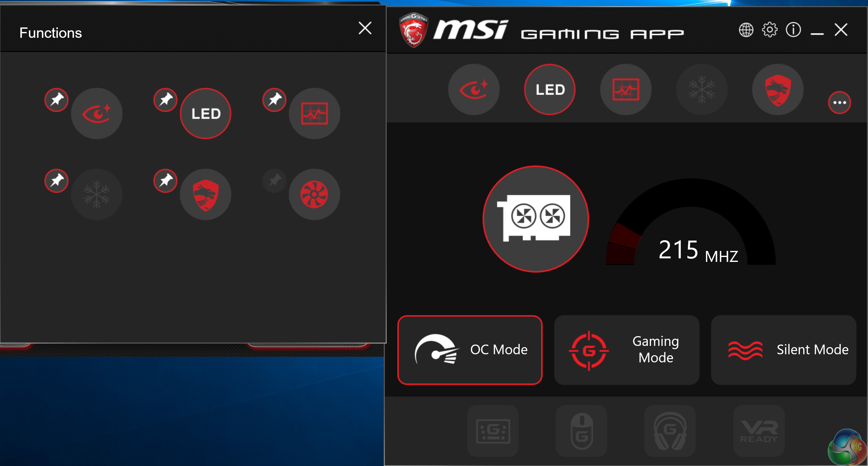The height and width of the screenshot is (466, 868).
Task: Toggle pin for Eye Rest function
Action: [x=56, y=100]
